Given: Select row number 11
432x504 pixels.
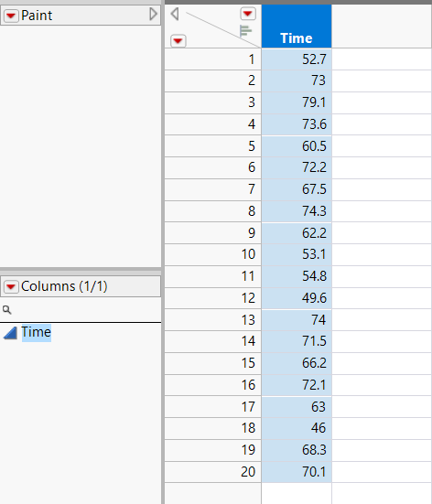Looking at the screenshot, I should (212, 276).
